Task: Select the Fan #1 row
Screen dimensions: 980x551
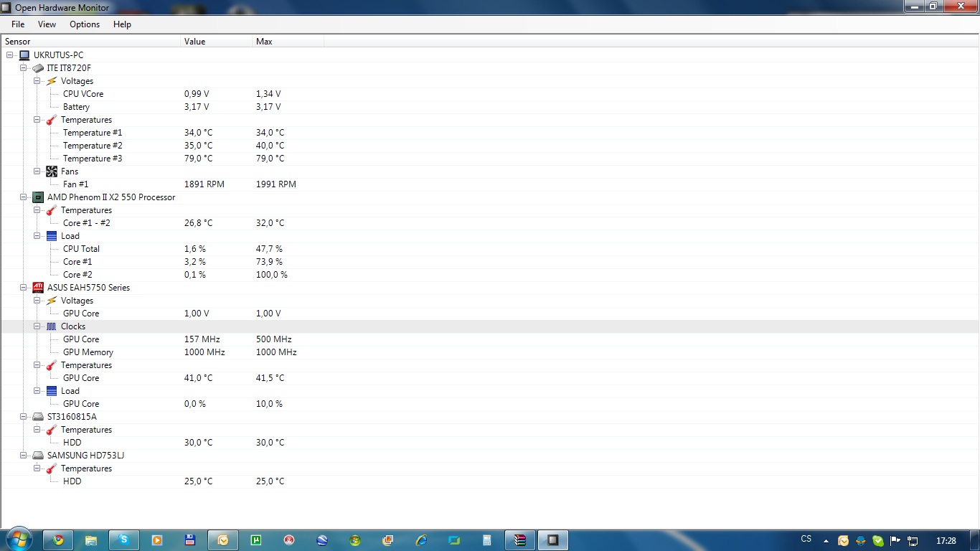Action: [490, 184]
